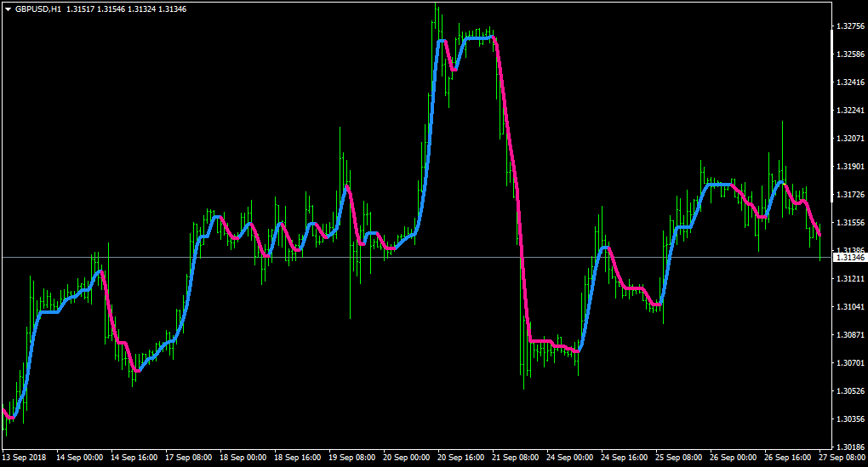
Task: Click the GBPUSD,H1 symbol title text
Action: [38, 9]
